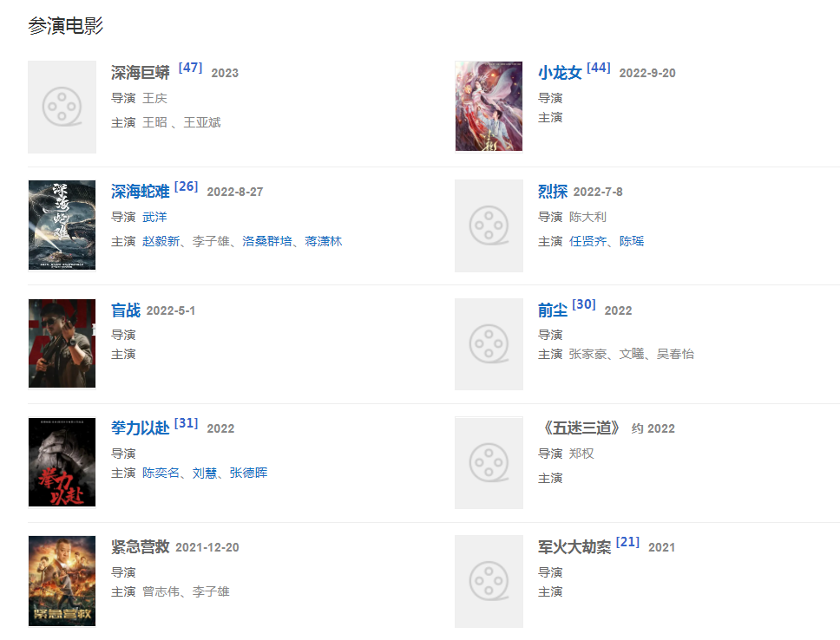
Task: Open actor 任贤齐 link
Action: 587,241
